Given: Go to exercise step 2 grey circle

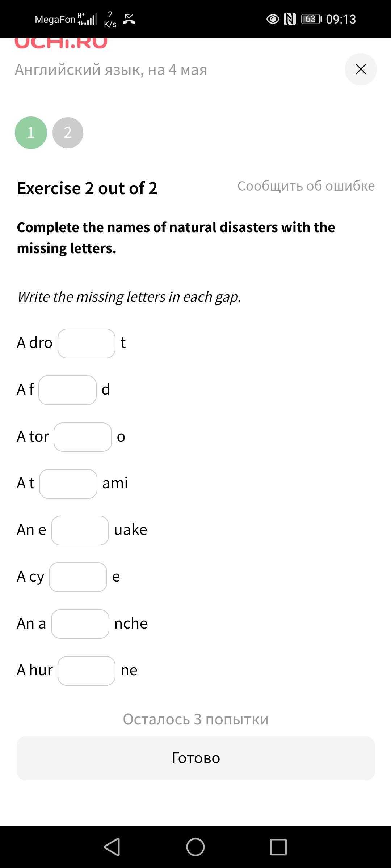Looking at the screenshot, I should click(x=68, y=133).
